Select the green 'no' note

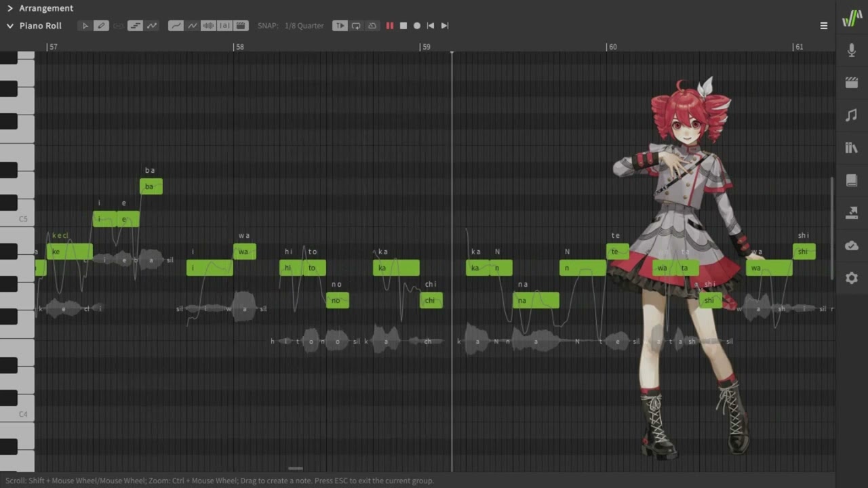pos(338,300)
